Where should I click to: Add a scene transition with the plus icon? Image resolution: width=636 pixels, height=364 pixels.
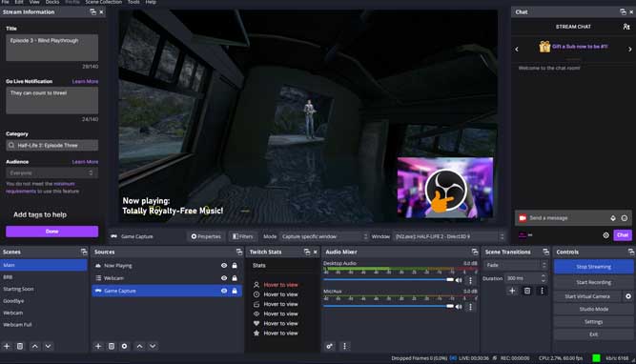tap(512, 291)
